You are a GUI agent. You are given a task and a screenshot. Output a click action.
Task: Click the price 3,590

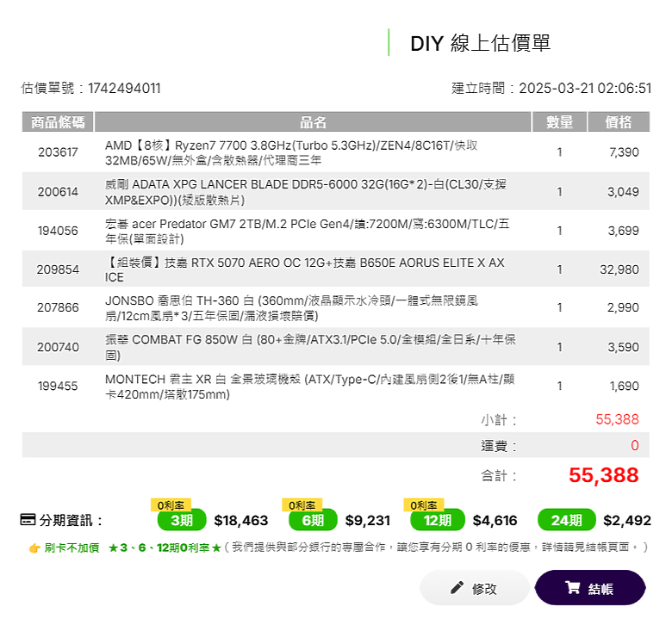pyautogui.click(x=624, y=347)
